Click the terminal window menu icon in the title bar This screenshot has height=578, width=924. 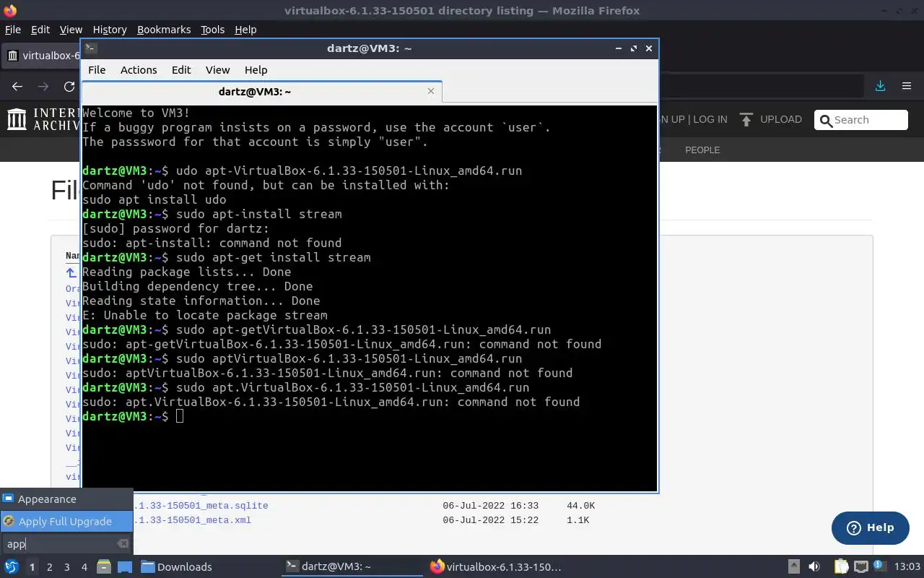click(x=90, y=48)
